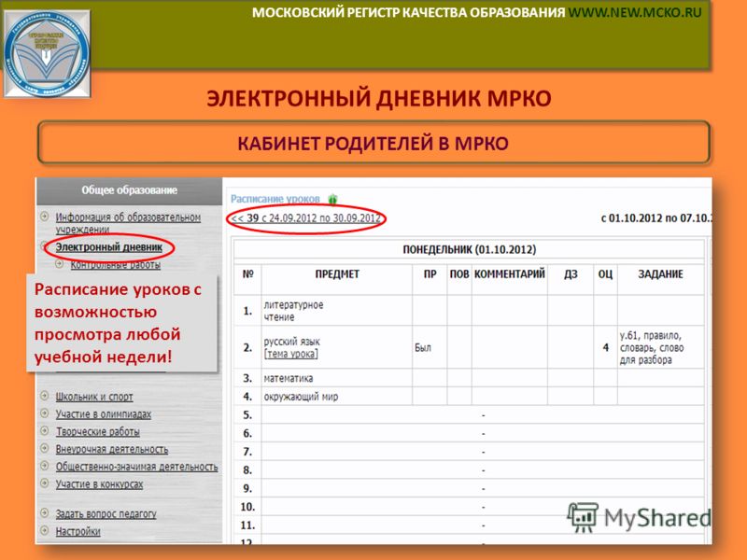Select the русский язык lesson cell
This screenshot has height=560, width=747.
pos(337,347)
